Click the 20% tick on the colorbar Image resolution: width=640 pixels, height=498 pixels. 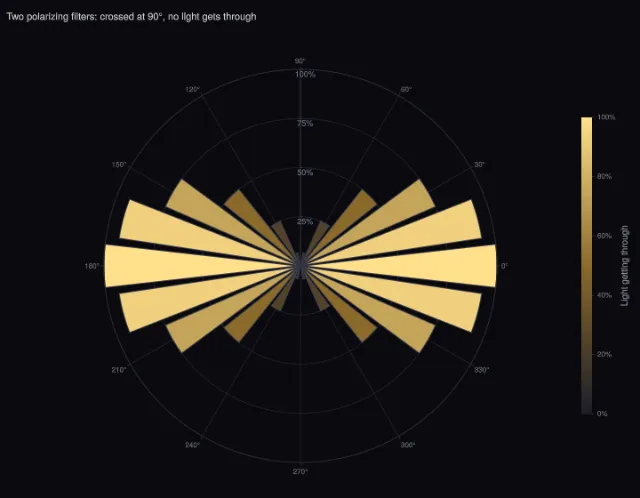point(604,354)
